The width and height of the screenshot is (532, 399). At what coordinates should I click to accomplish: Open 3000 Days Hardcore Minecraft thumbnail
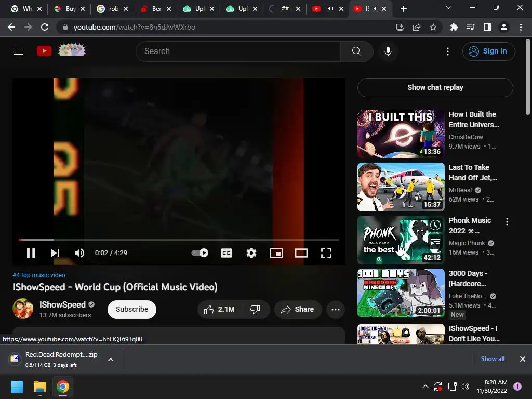click(x=401, y=293)
